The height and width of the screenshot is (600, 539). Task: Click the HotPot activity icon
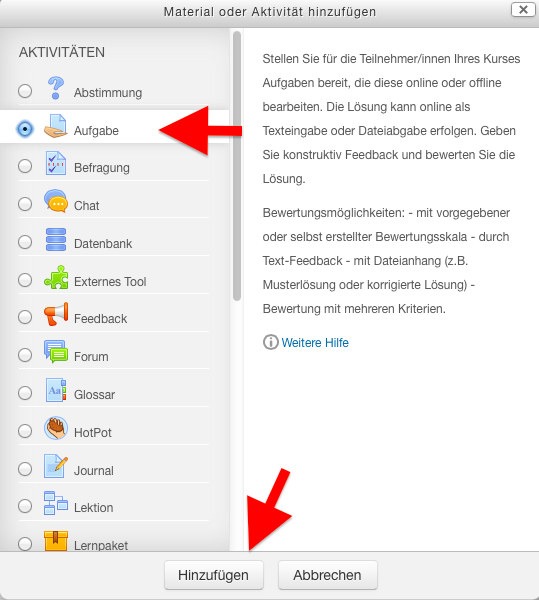[x=56, y=428]
